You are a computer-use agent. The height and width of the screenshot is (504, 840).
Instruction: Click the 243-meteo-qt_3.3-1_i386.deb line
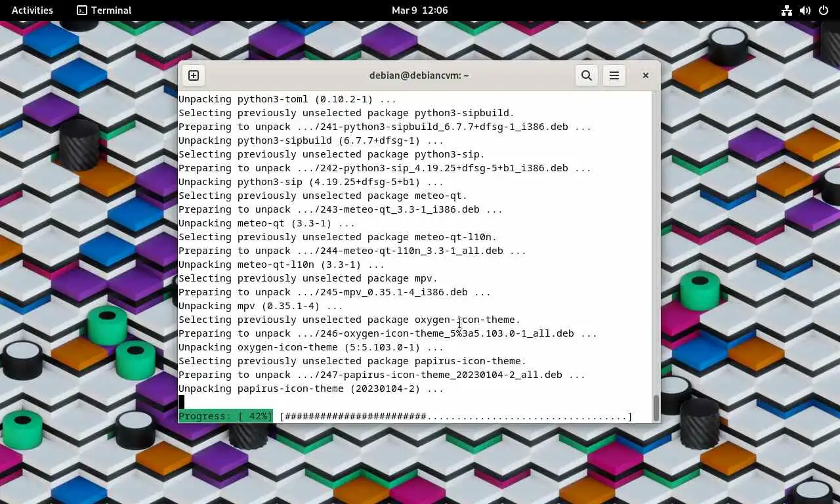(341, 209)
